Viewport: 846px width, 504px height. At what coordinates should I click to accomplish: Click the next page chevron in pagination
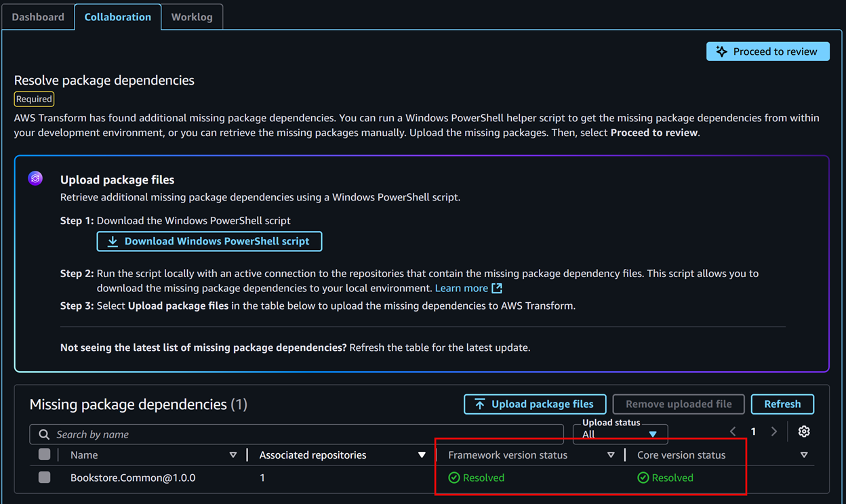coord(774,431)
